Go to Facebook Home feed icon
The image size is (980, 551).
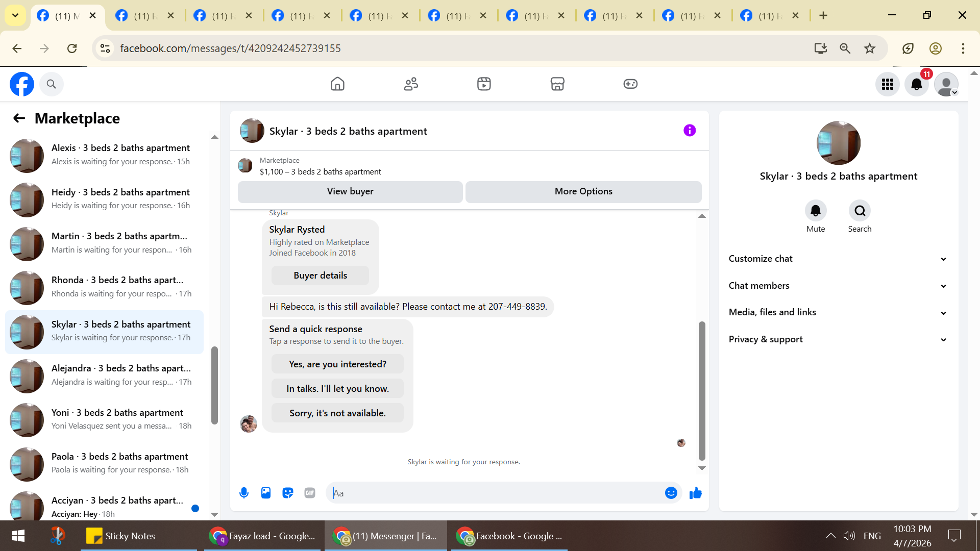tap(337, 84)
